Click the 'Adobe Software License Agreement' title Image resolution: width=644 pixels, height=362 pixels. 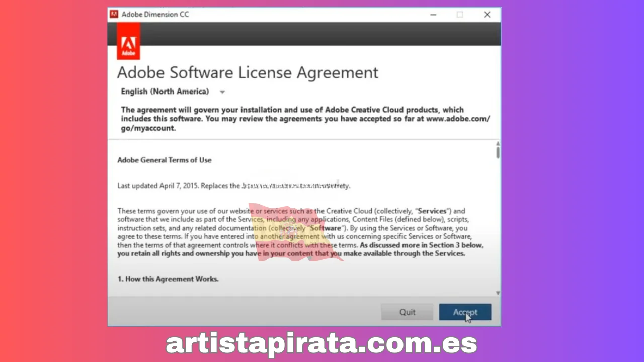point(248,72)
